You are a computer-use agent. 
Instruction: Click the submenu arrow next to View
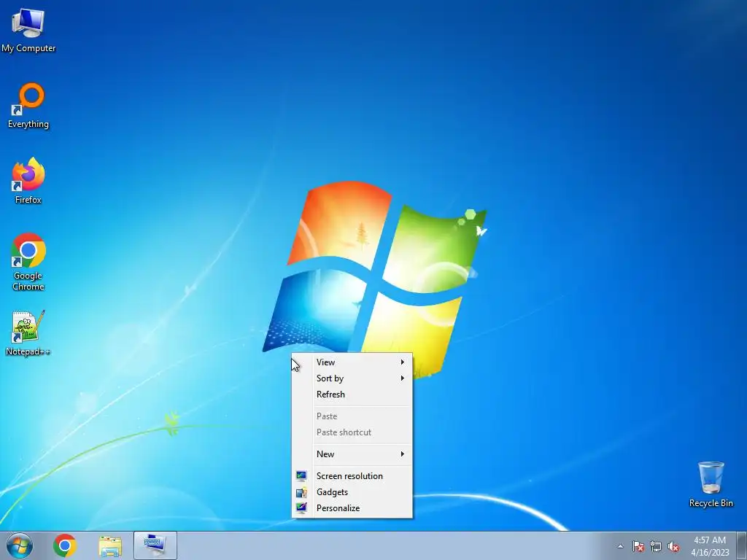(x=403, y=362)
